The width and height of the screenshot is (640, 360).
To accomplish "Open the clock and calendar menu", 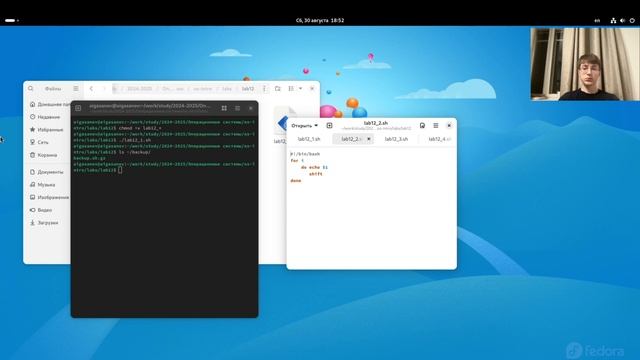I will (320, 20).
